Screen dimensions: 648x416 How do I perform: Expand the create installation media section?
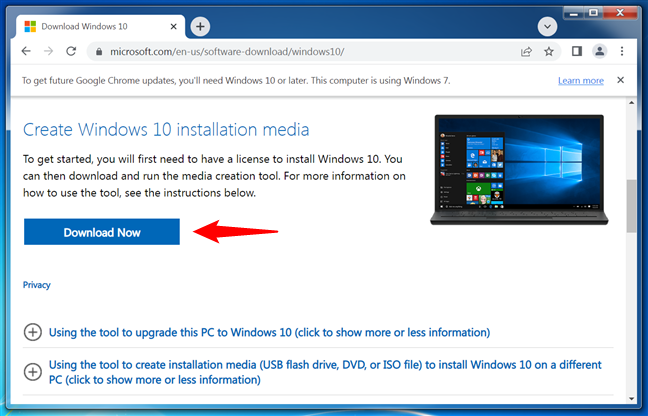33,372
